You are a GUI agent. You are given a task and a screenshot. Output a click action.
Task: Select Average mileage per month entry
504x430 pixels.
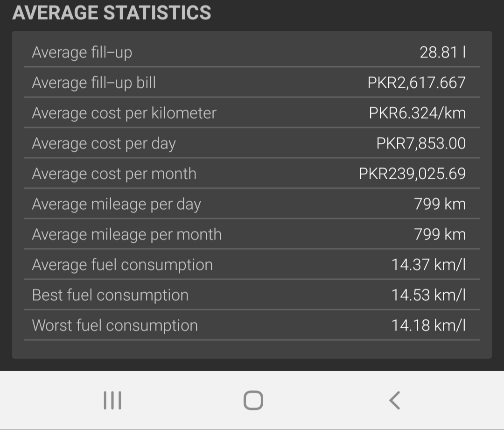[252, 234]
